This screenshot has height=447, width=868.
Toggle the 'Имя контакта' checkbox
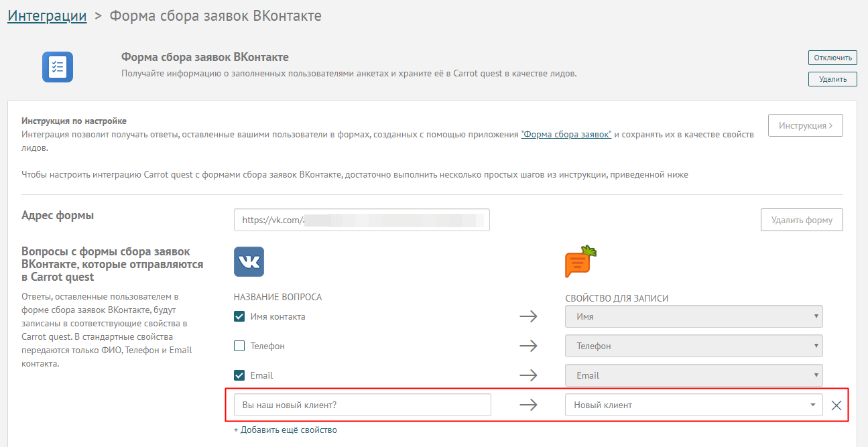tap(239, 316)
